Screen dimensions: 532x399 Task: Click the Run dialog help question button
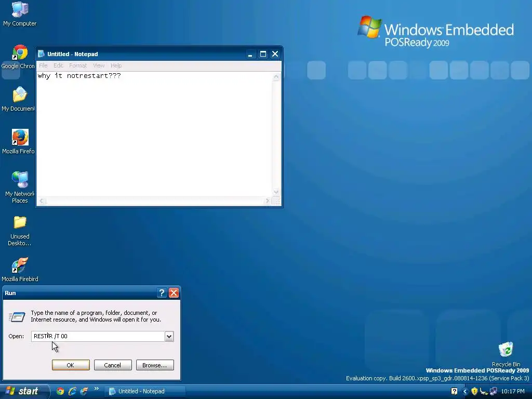(162, 293)
